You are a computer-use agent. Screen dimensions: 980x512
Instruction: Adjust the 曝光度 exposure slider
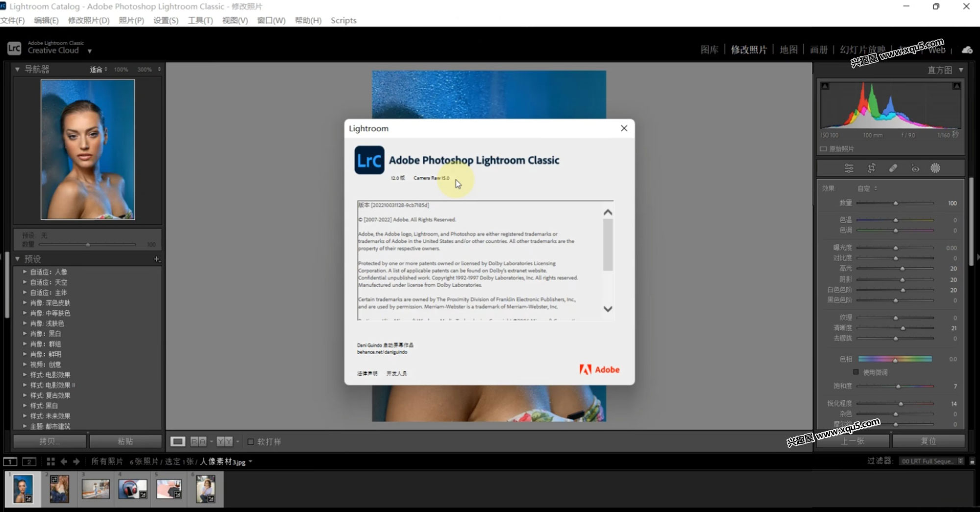point(895,248)
